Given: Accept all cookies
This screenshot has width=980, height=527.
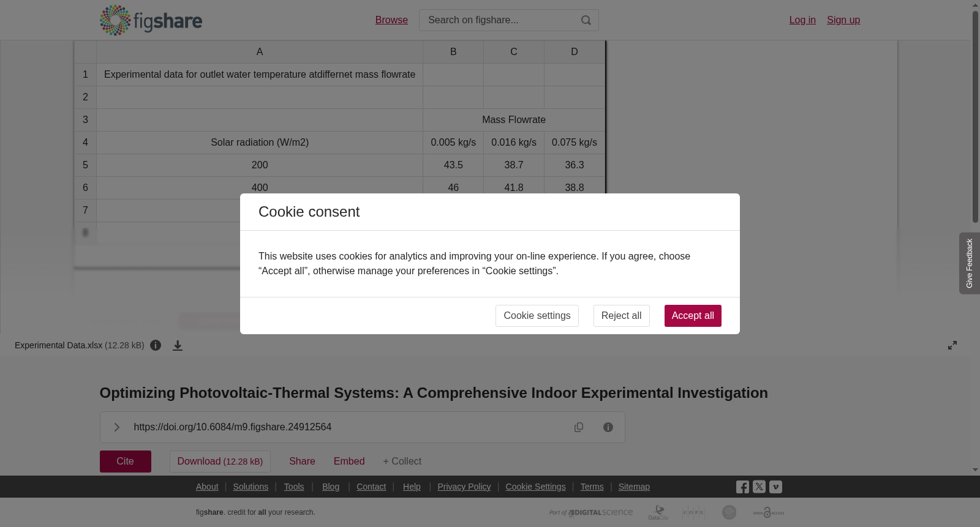Looking at the screenshot, I should coord(693,316).
